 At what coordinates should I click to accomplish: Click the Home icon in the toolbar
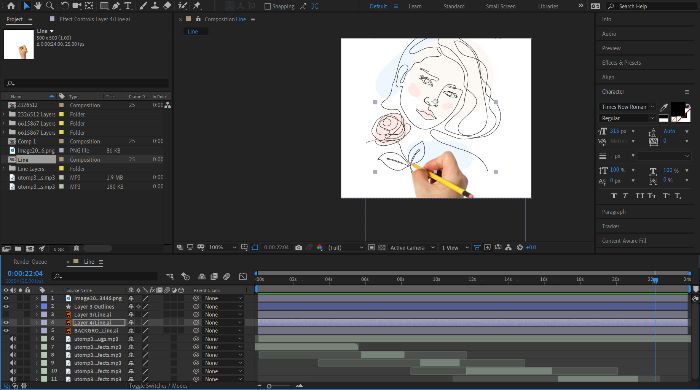pos(11,6)
